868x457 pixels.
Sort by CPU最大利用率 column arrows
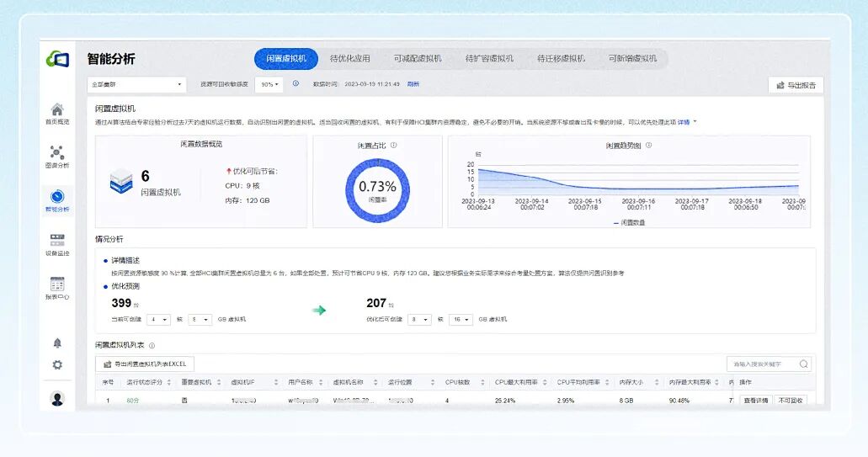(545, 382)
